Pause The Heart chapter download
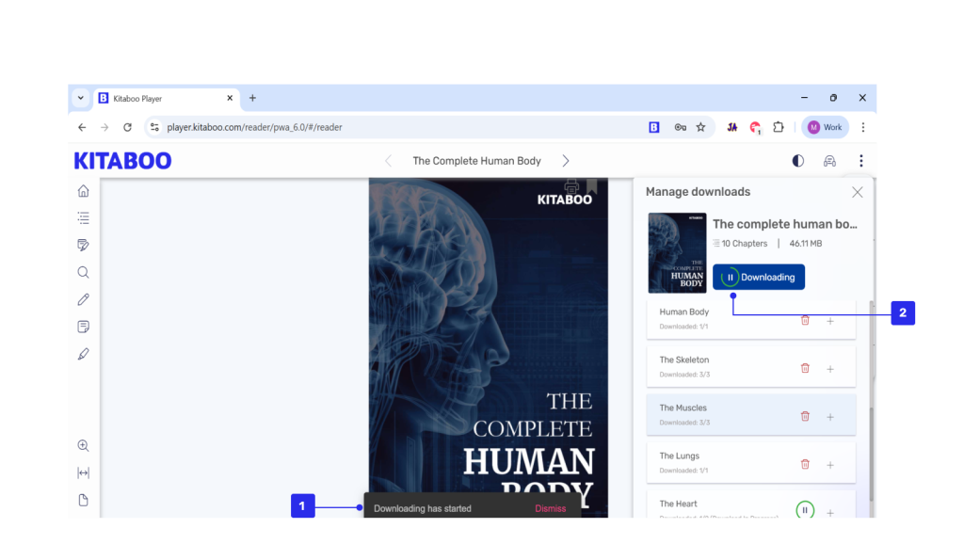This screenshot has height=560, width=964. (x=805, y=509)
